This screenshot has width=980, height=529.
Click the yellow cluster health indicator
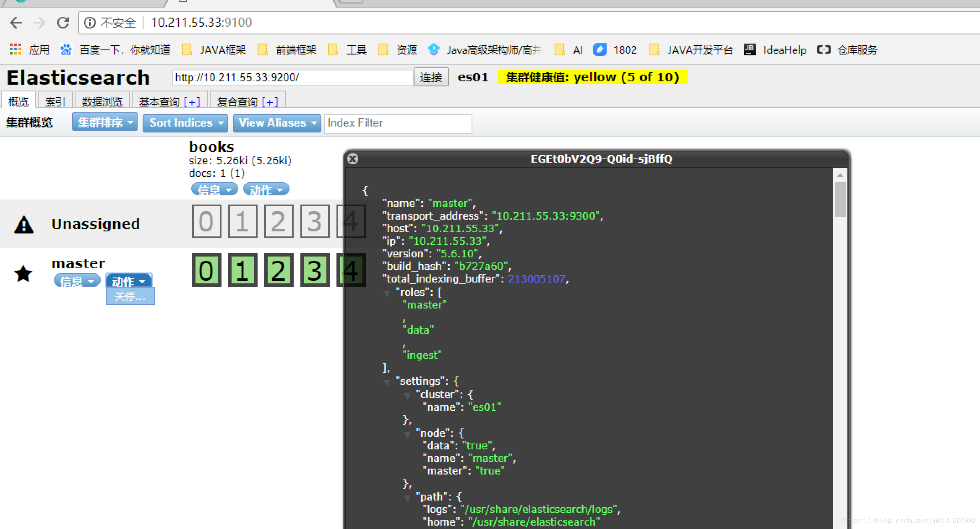tap(592, 77)
